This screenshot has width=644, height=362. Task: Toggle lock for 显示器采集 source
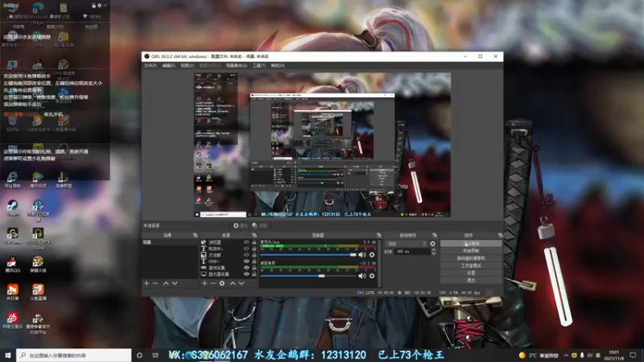(x=254, y=274)
